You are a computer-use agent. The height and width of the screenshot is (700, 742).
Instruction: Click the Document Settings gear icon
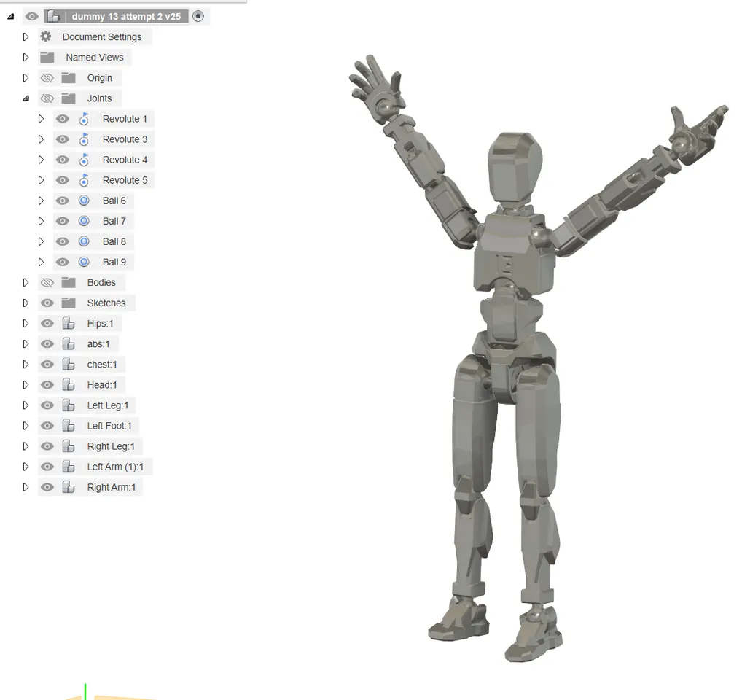pyautogui.click(x=45, y=36)
